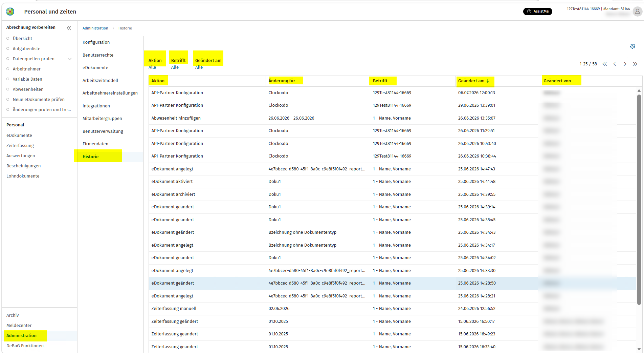
Task: Open the Geändert am filter dropdown
Action: (x=199, y=67)
